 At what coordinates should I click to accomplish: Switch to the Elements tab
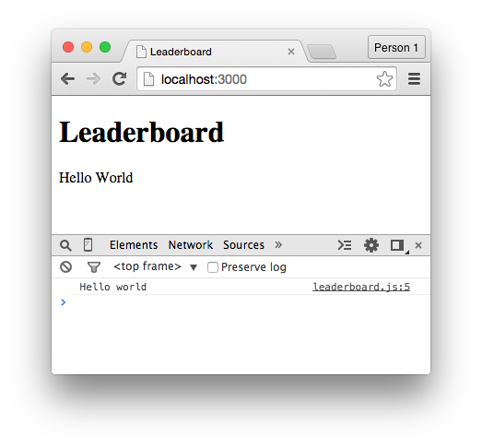click(x=134, y=245)
